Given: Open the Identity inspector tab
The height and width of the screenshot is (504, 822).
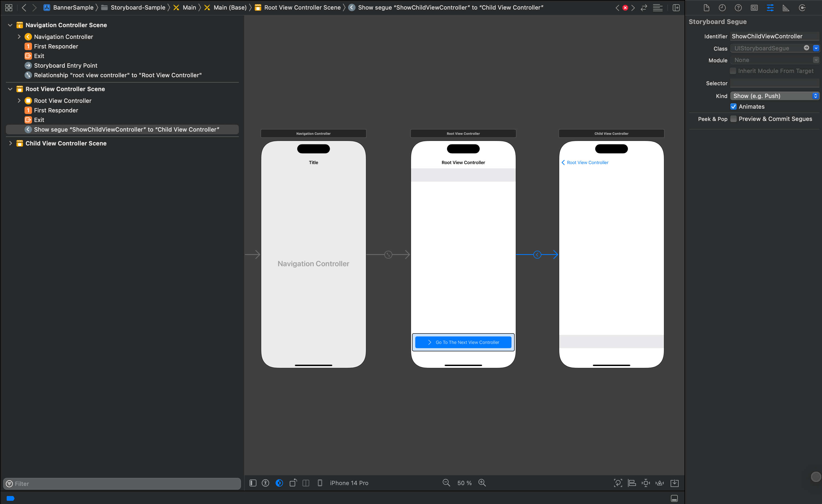Looking at the screenshot, I should [754, 8].
